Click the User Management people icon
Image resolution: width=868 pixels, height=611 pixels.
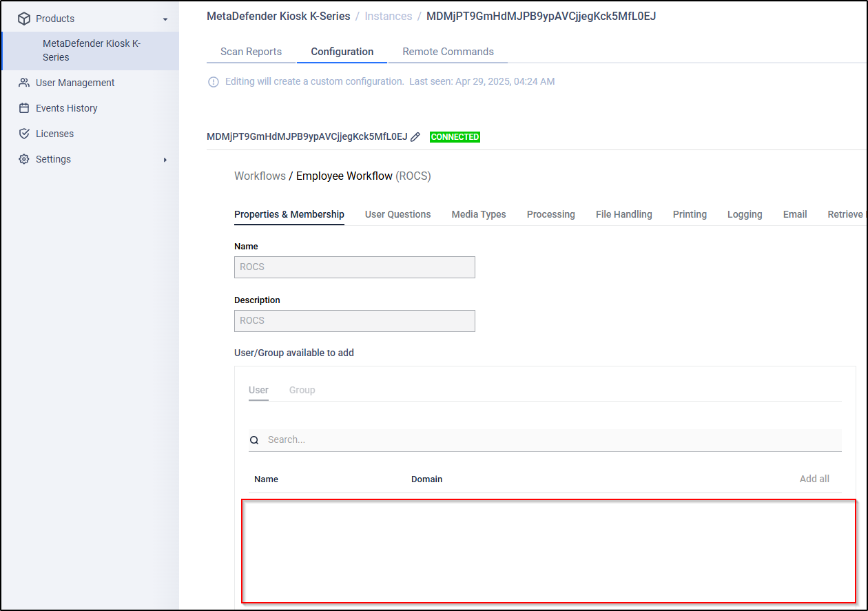point(24,83)
